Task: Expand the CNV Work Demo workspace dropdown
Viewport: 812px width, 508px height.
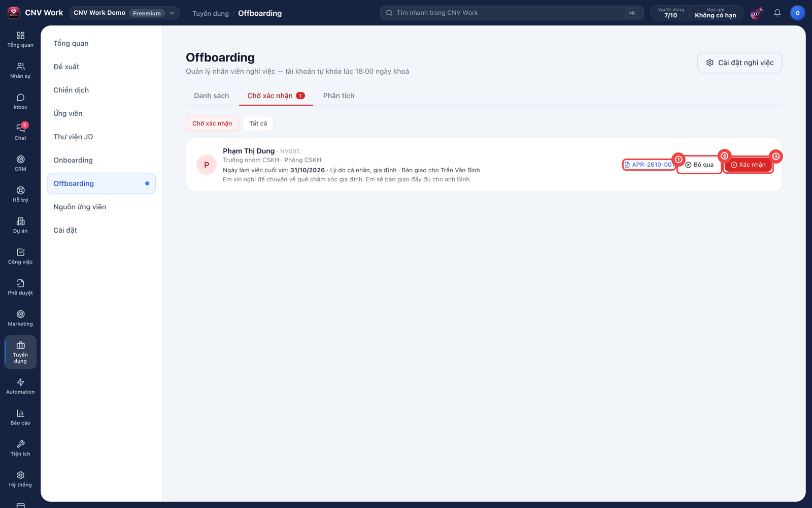Action: (124, 13)
